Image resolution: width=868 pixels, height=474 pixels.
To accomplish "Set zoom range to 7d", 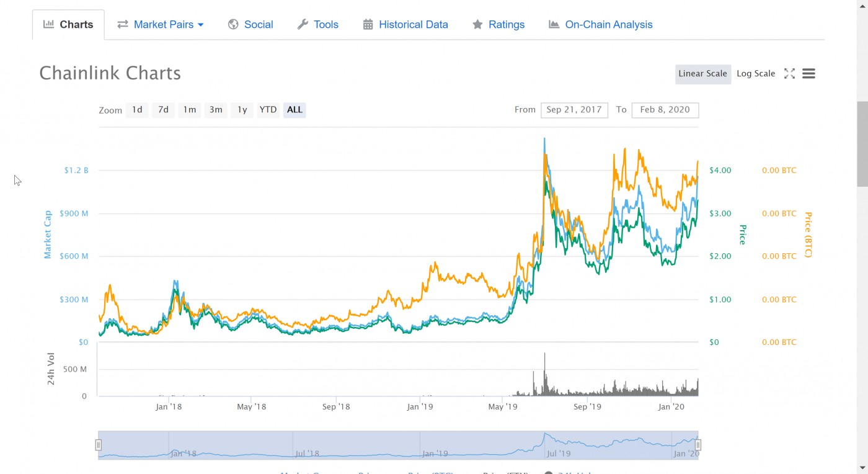I will pyautogui.click(x=163, y=110).
